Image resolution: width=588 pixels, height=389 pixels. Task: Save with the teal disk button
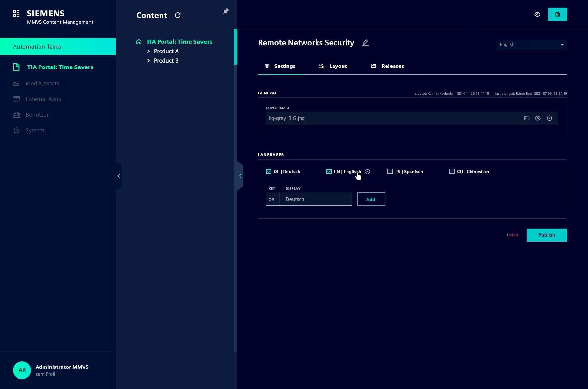(557, 14)
